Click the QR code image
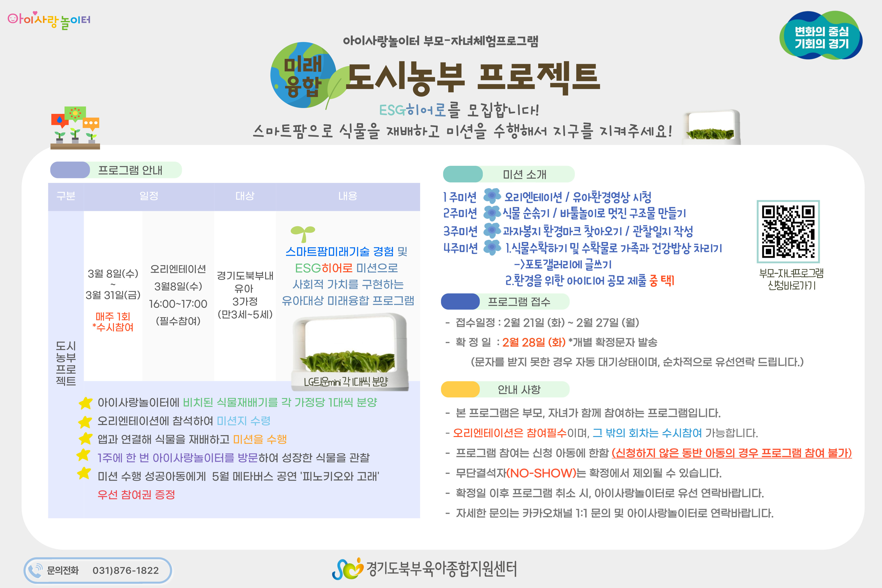The height and width of the screenshot is (588, 882). [788, 231]
